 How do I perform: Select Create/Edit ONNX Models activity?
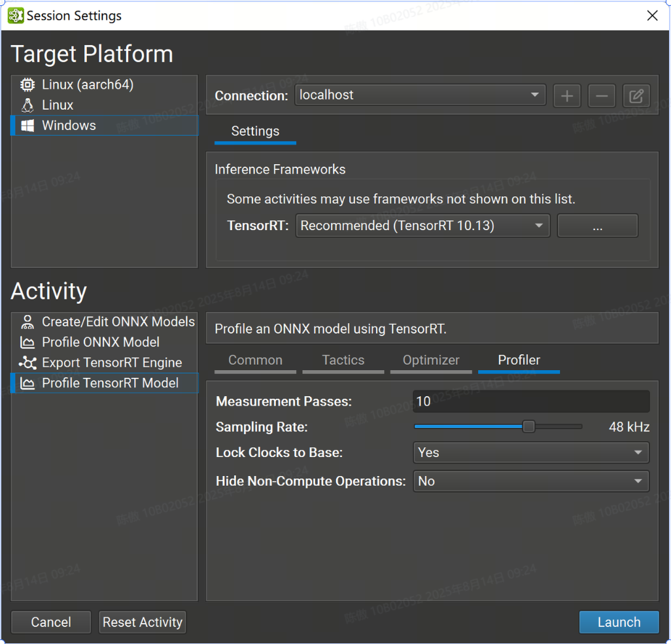105,322
